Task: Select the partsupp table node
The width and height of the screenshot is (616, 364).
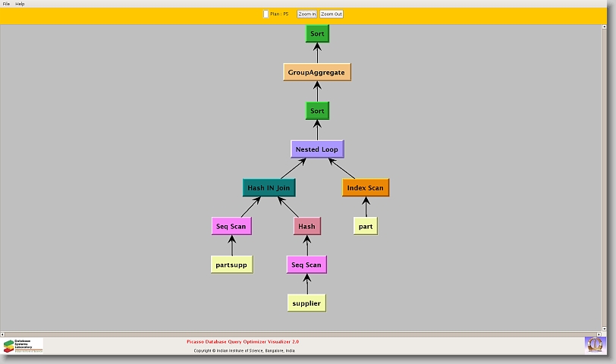Action: [x=231, y=265]
